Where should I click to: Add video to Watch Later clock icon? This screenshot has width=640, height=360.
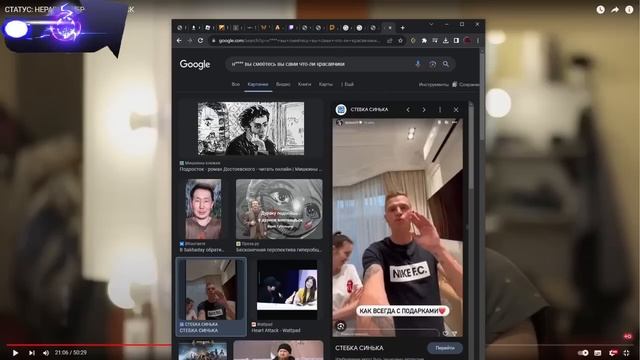click(600, 9)
